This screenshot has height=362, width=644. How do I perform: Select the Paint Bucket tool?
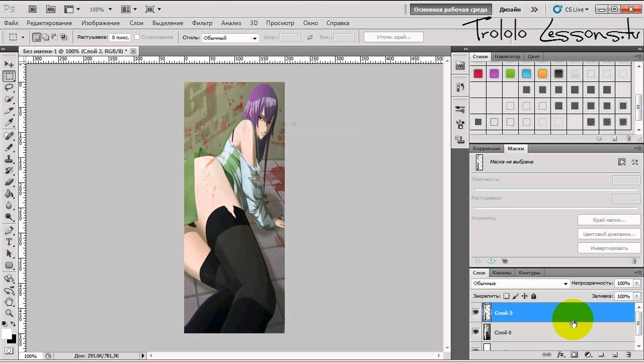pyautogui.click(x=9, y=194)
